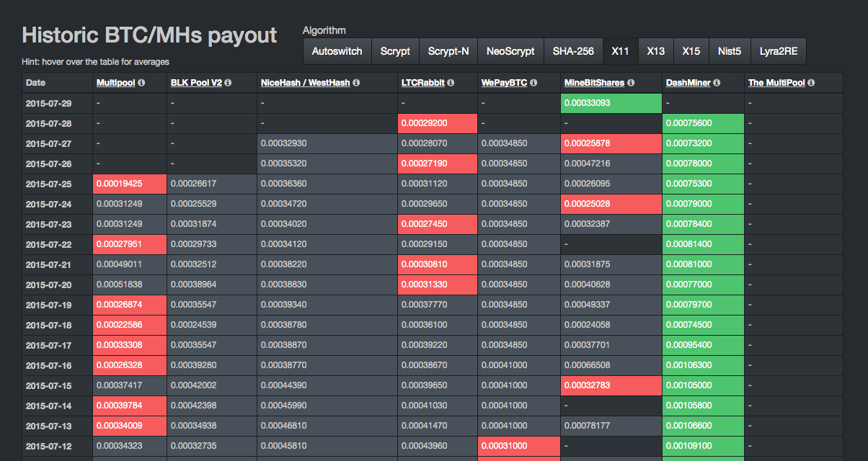This screenshot has width=868, height=461.
Task: Click the red Multipool cell 0.00027951
Action: 130,244
